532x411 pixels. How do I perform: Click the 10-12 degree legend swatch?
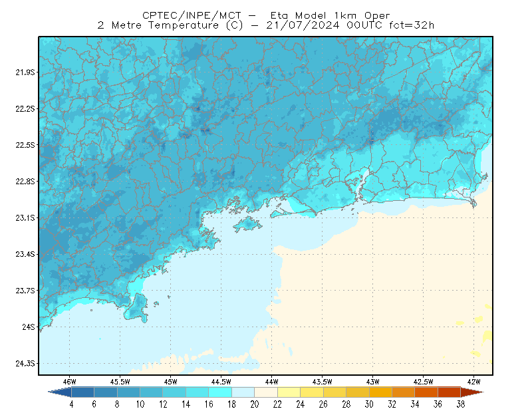click(x=152, y=392)
